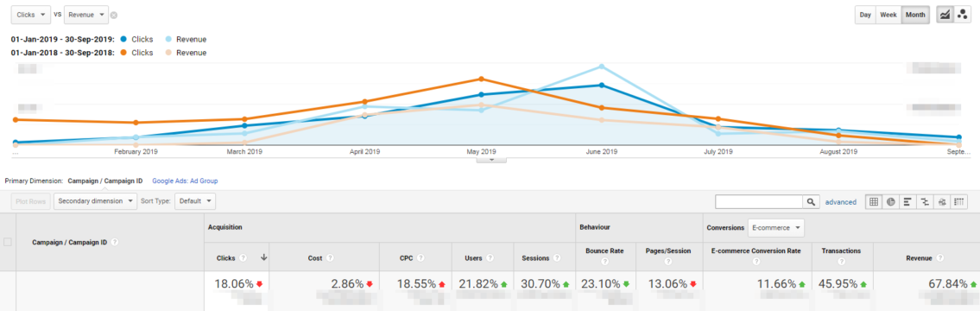Click the 23.10% Bounce Rate change value
980x311 pixels.
point(602,283)
